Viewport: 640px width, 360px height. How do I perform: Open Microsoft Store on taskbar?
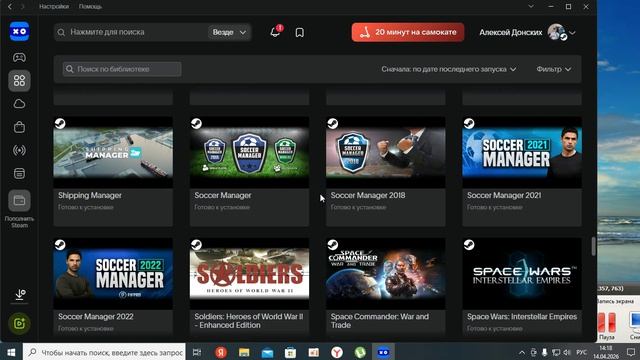click(x=290, y=352)
